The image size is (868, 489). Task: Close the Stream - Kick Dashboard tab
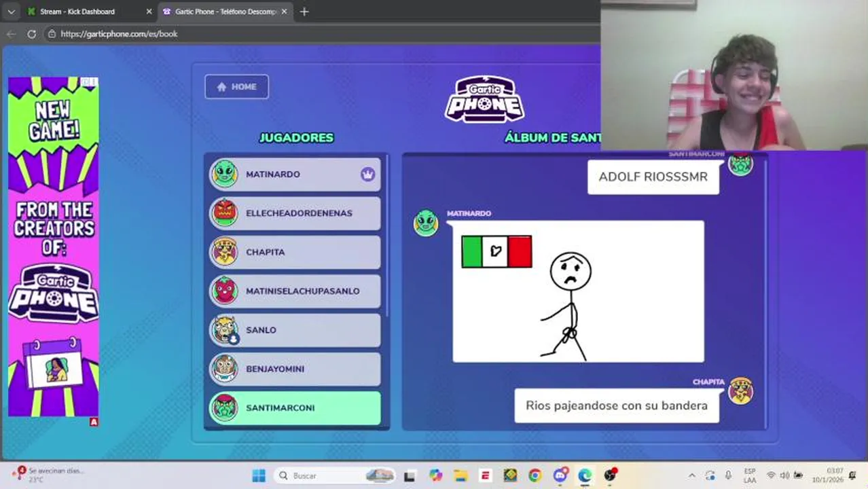pyautogui.click(x=149, y=12)
